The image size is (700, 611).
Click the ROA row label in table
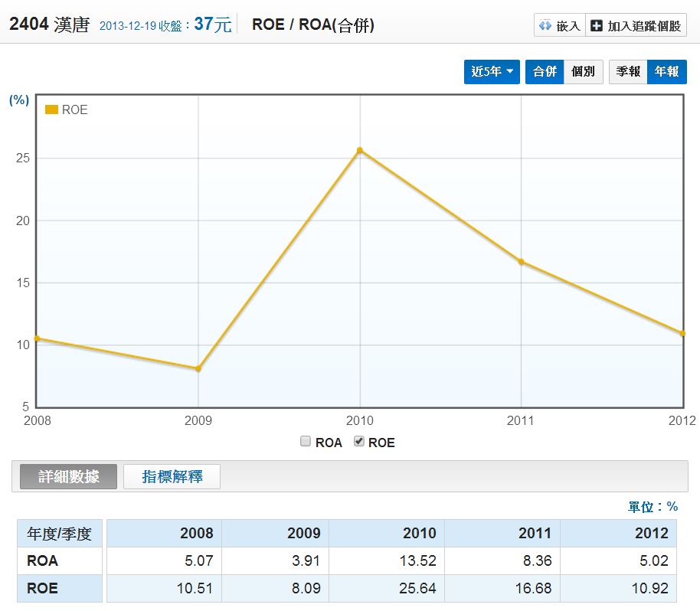pyautogui.click(x=42, y=560)
